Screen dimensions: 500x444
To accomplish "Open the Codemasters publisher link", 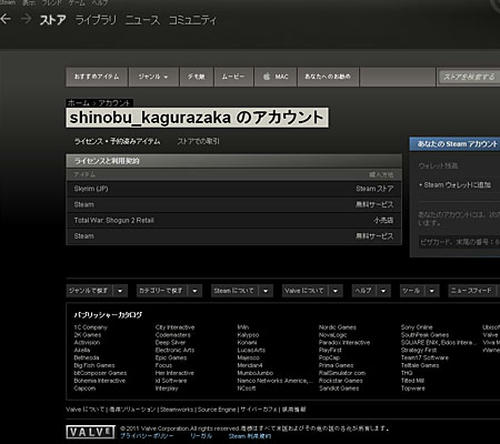I will tap(173, 335).
